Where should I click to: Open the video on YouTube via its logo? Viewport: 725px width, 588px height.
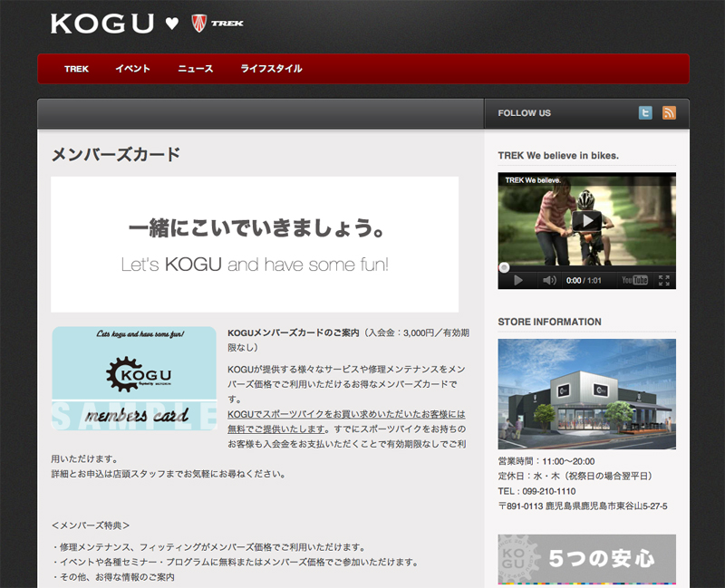click(x=635, y=280)
